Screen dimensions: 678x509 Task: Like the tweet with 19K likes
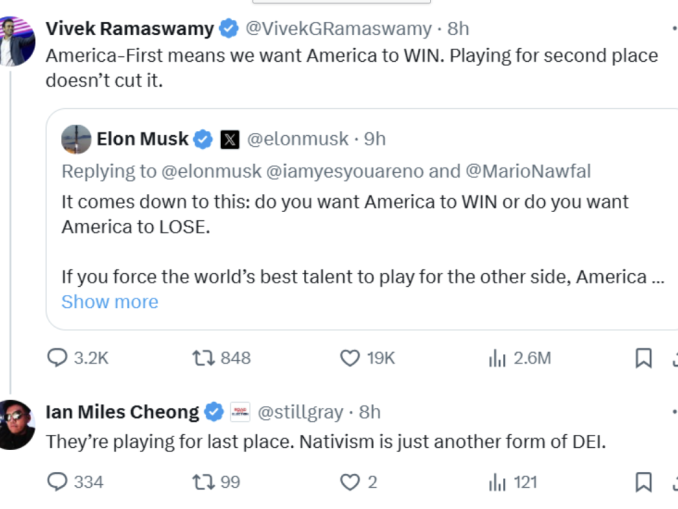350,358
